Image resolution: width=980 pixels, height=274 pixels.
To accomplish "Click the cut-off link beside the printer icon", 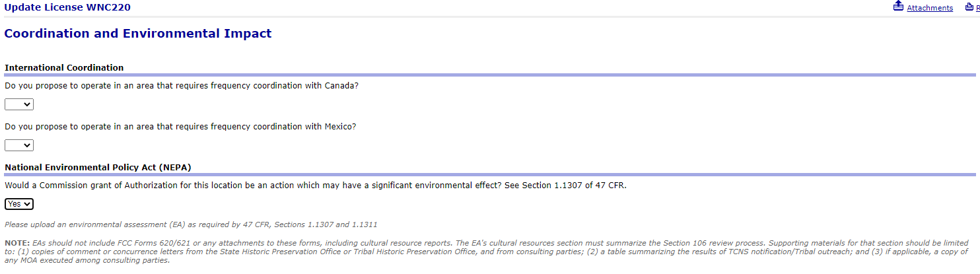I will (x=977, y=8).
